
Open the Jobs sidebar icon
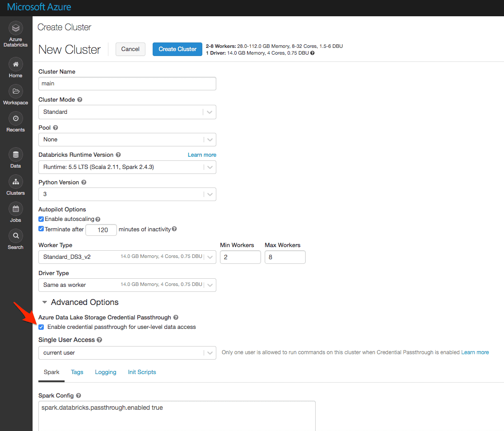tap(15, 209)
